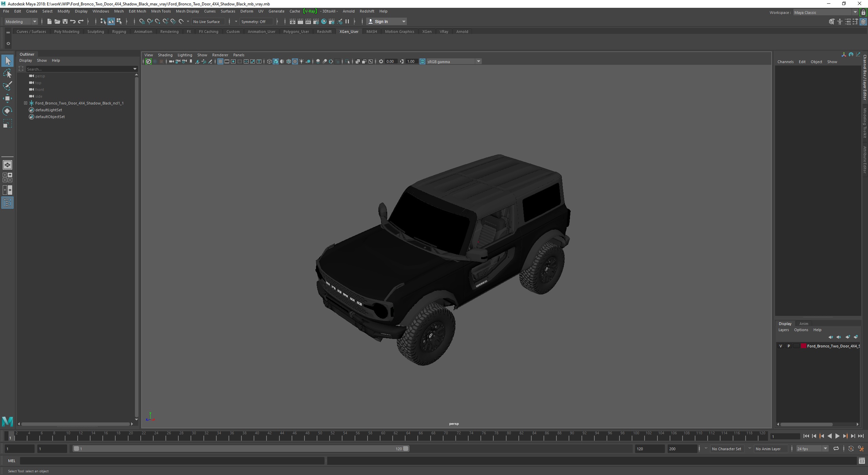Open the Attribute Editor side tab

pyautogui.click(x=865, y=159)
